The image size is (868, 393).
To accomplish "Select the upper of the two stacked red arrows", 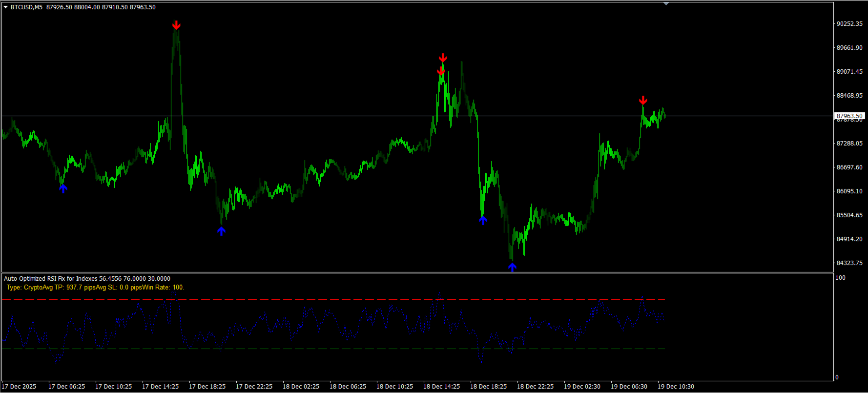I will tap(443, 58).
